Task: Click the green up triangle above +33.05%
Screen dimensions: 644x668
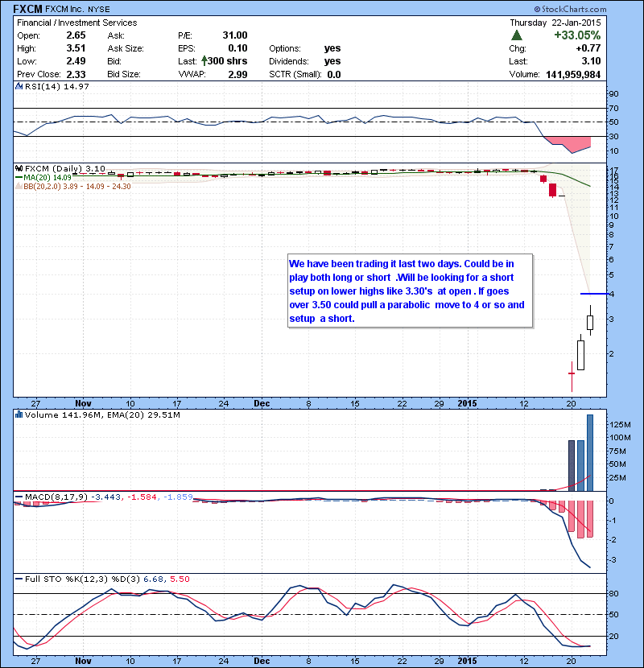Action: click(517, 35)
